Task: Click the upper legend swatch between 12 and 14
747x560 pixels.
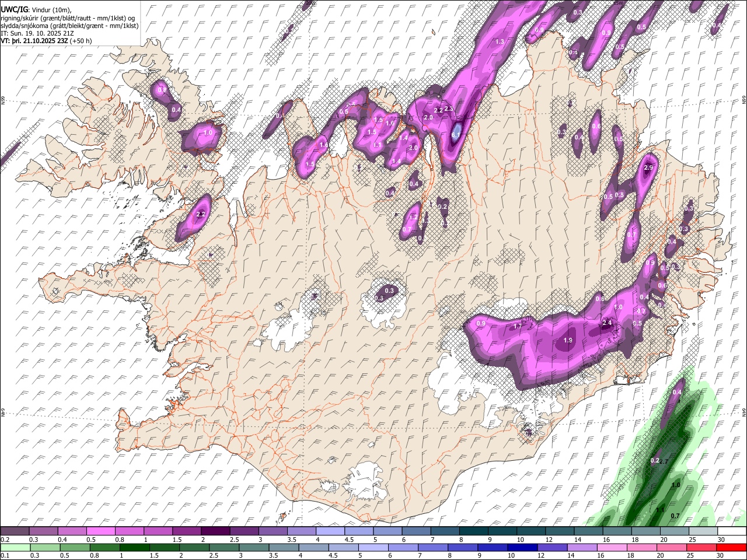Action: click(560, 531)
